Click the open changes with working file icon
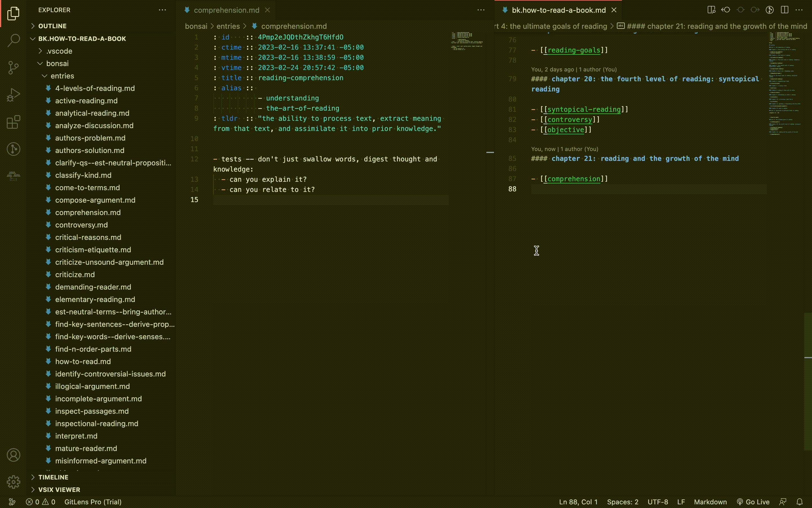This screenshot has height=508, width=812. pos(741,10)
